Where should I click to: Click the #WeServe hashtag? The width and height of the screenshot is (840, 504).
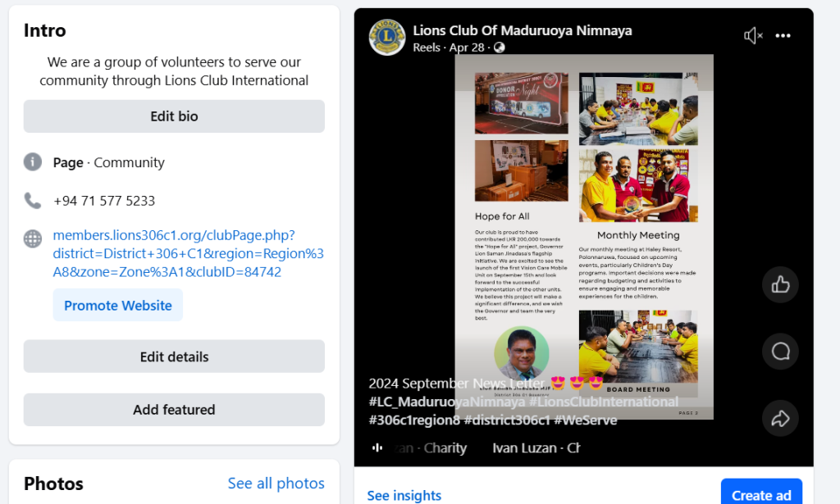(x=586, y=420)
